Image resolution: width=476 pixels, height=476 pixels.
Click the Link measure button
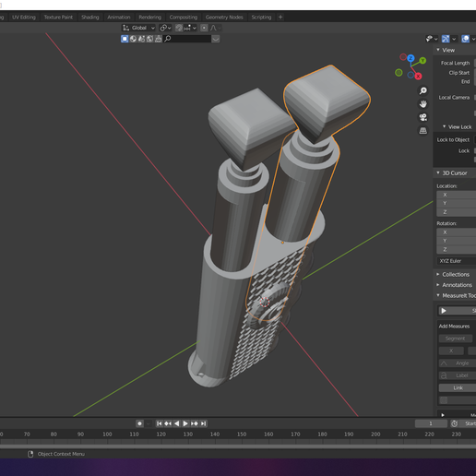click(458, 387)
